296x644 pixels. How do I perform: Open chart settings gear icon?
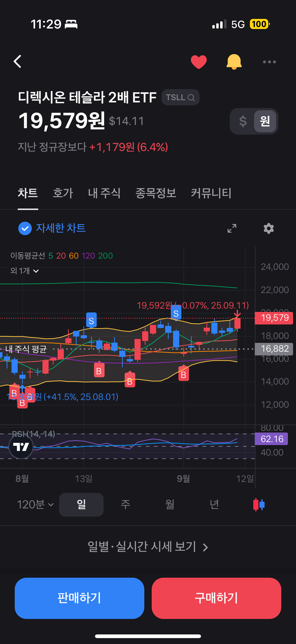(269, 228)
